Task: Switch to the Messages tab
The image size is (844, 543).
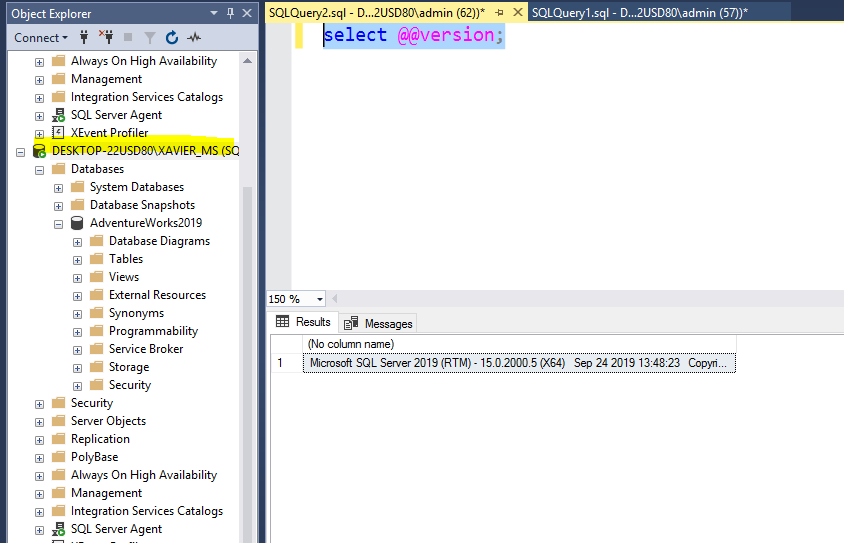Action: click(x=379, y=323)
